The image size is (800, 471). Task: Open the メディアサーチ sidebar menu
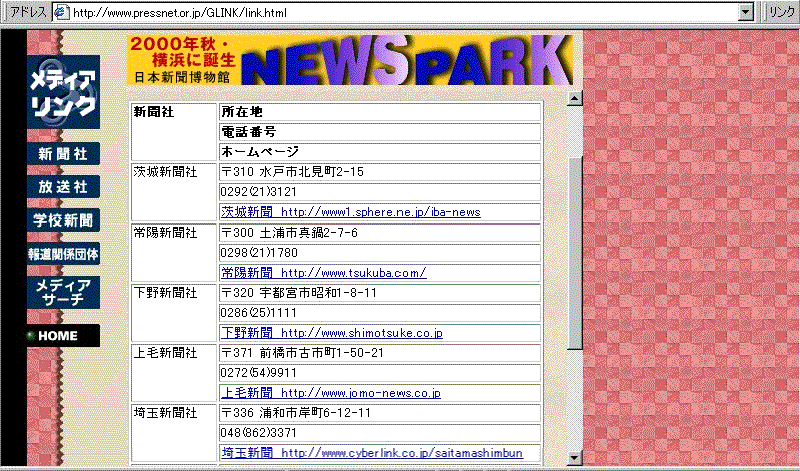coord(63,292)
